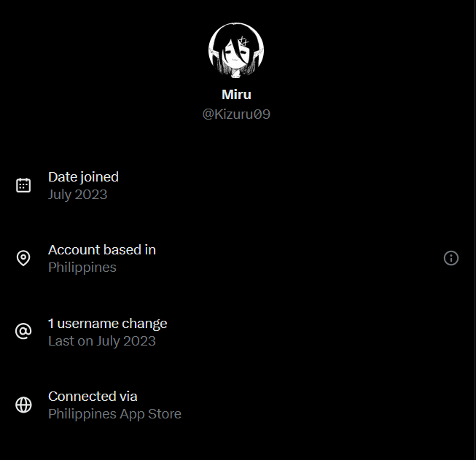
Task: Select the Last on July 2023 text
Action: (x=102, y=341)
